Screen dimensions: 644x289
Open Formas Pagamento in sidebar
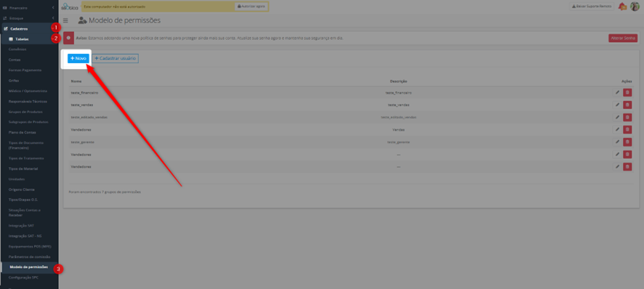click(x=25, y=70)
